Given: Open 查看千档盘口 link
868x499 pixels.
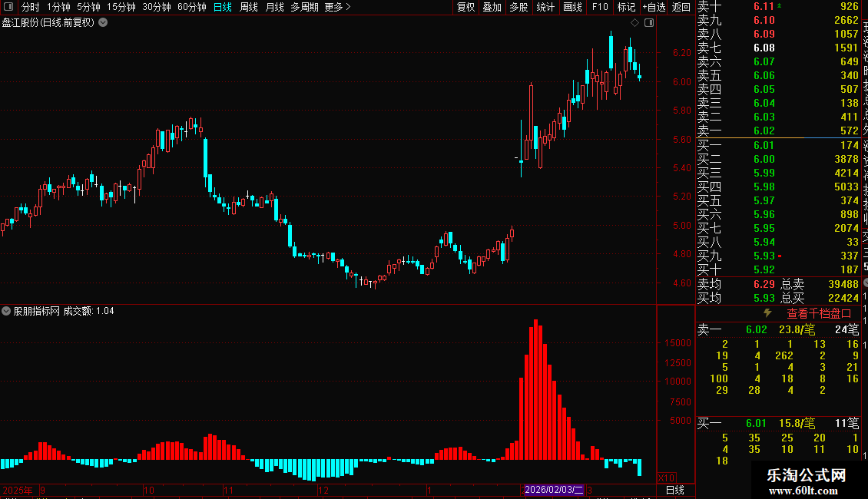Looking at the screenshot, I should [819, 314].
